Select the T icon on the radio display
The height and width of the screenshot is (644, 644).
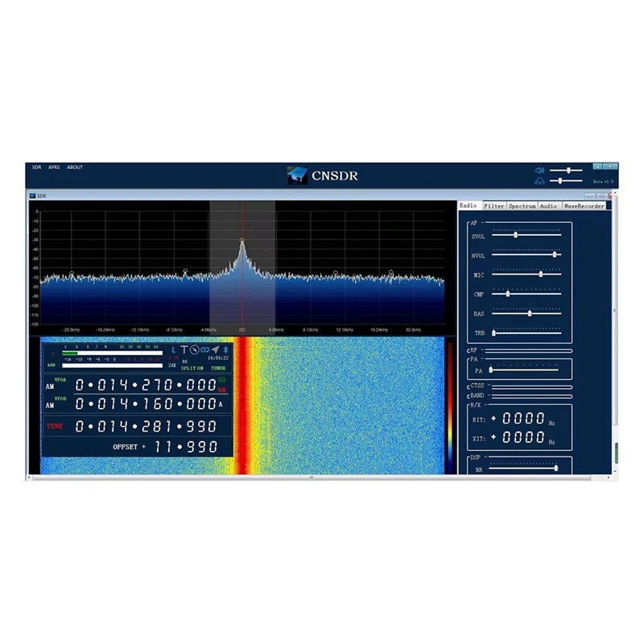click(x=184, y=349)
